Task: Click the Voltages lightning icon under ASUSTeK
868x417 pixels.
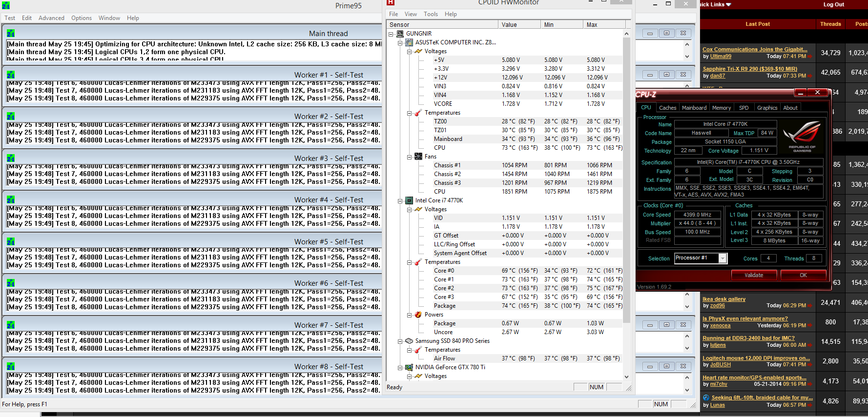Action: (x=418, y=51)
